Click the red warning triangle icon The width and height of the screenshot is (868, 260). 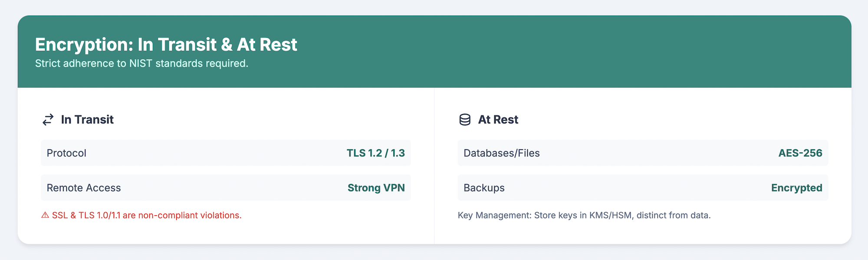[x=45, y=215]
